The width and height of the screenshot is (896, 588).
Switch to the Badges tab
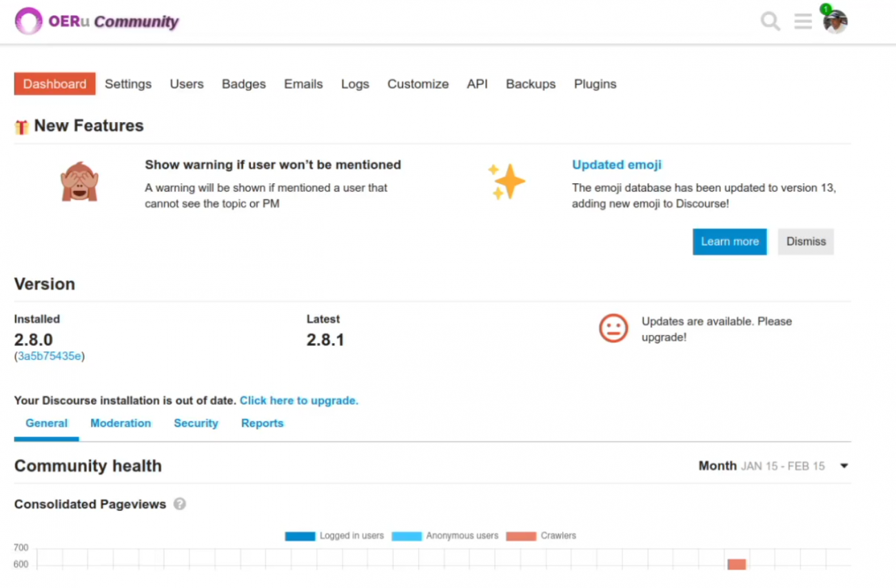(244, 84)
